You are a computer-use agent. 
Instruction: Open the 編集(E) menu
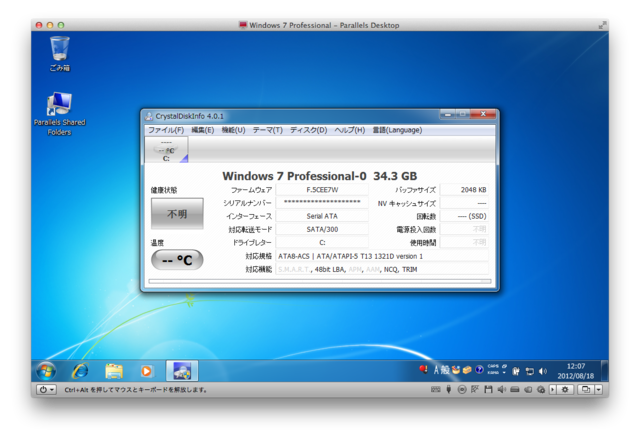202,130
